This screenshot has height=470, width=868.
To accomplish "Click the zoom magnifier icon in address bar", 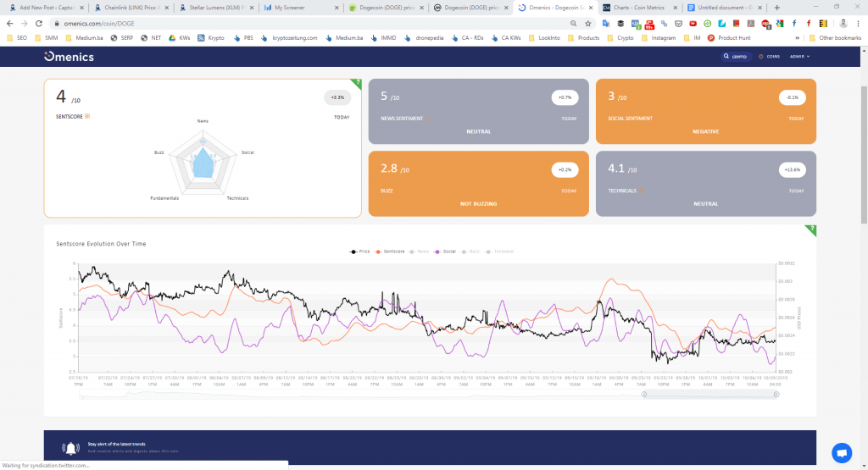I will [574, 24].
